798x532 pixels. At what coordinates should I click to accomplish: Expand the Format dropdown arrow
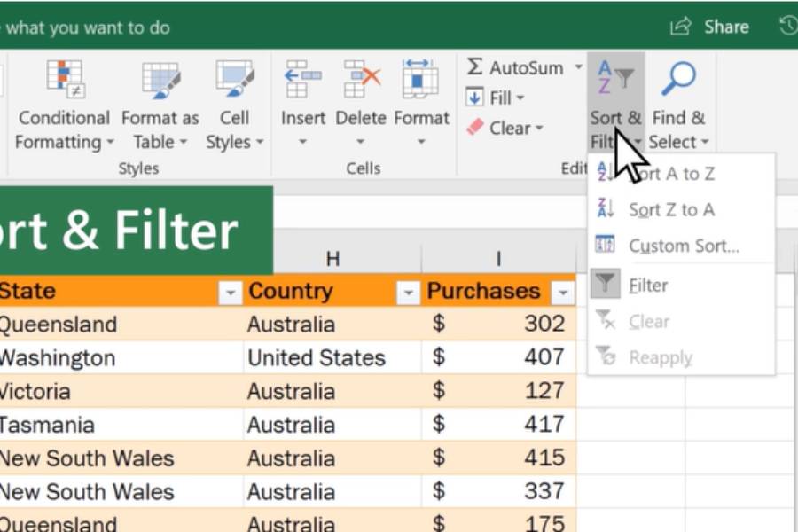click(421, 142)
